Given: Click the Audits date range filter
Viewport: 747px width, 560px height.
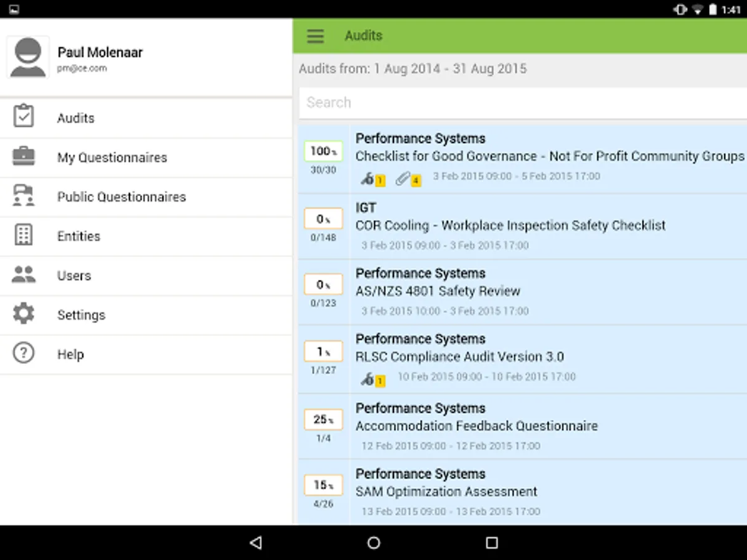Looking at the screenshot, I should coord(413,68).
